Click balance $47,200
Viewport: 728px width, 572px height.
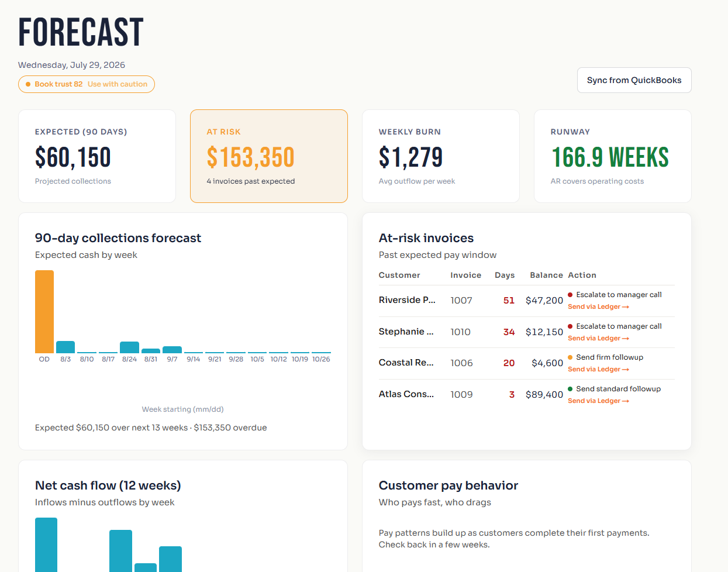click(x=544, y=301)
